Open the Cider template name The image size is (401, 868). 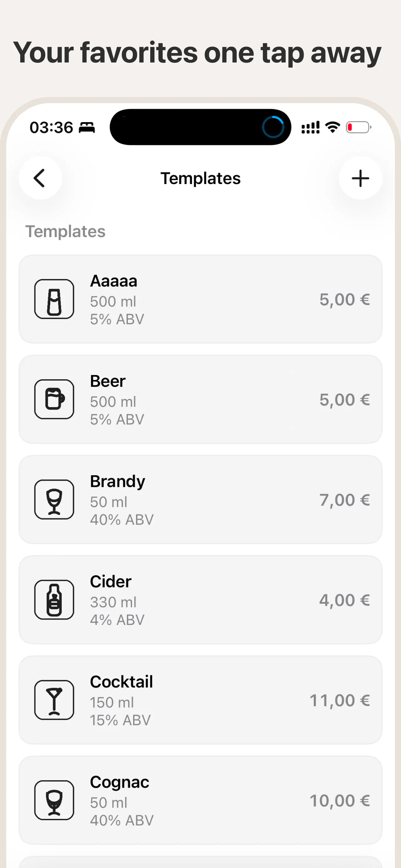click(111, 581)
